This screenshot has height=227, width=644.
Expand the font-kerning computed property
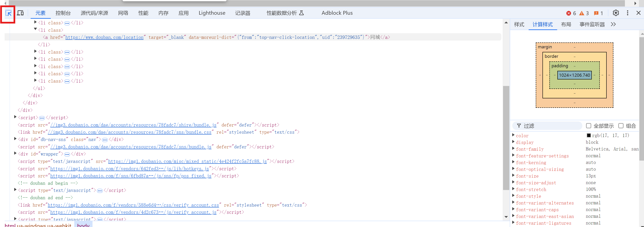513,162
